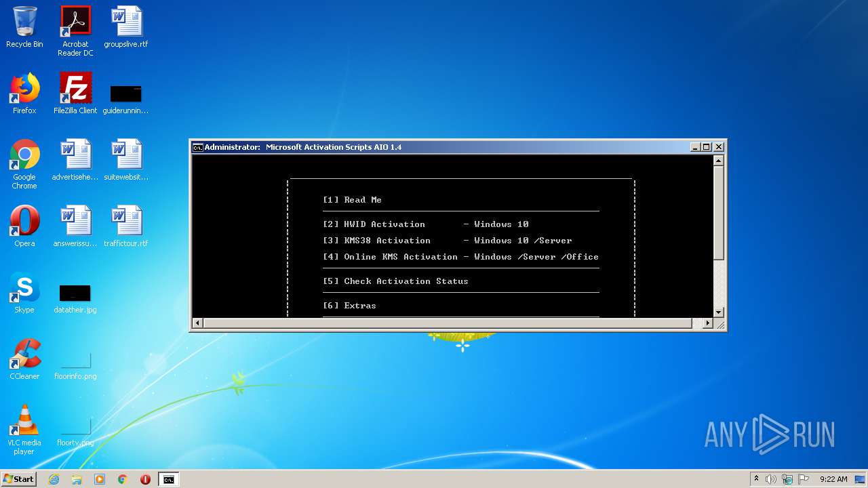This screenshot has height=488, width=868.
Task: Open Internet Explorer from the taskbar
Action: (54, 479)
